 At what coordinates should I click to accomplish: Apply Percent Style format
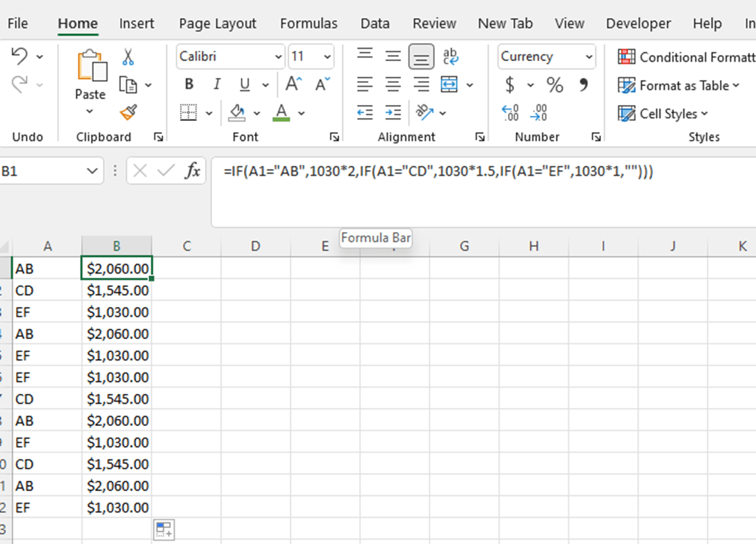click(555, 85)
